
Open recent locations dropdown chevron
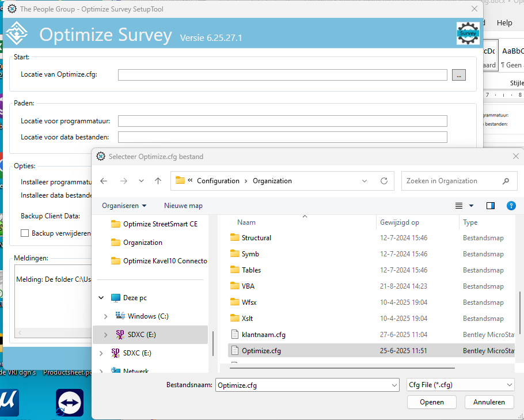pyautogui.click(x=141, y=181)
